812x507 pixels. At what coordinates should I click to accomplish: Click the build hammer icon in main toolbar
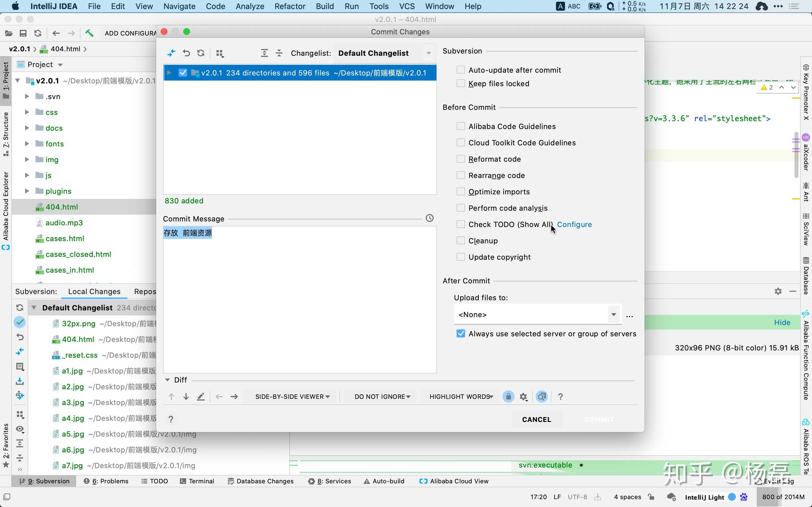click(89, 33)
